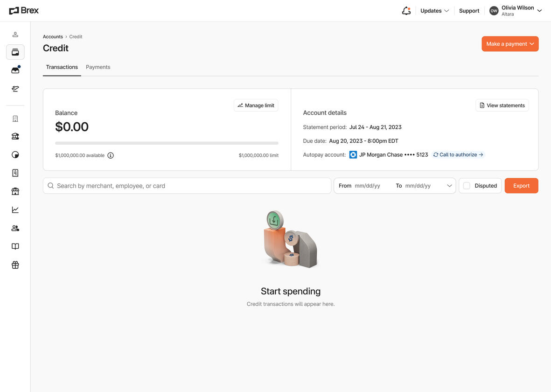Click View statements
This screenshot has width=551, height=392.
(x=502, y=105)
